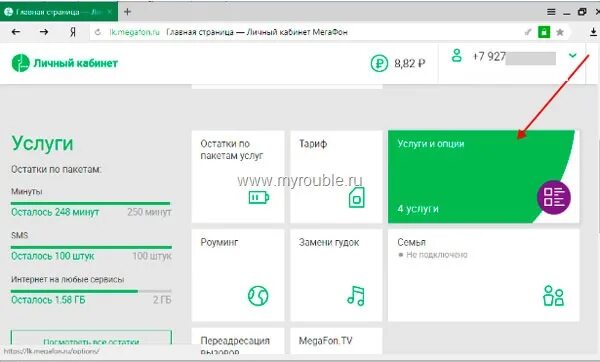Click the MegaFon logo icon
600x362 pixels.
pos(21,63)
